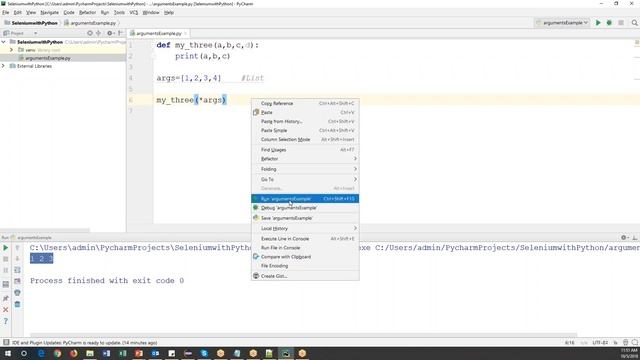Expand the venv folder
Viewport: 640px width, 360px height.
click(x=11, y=50)
